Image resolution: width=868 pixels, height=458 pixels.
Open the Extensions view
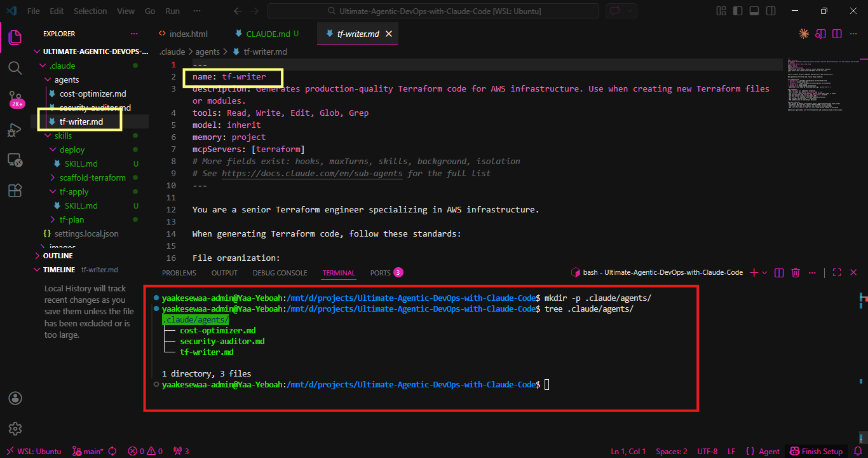pyautogui.click(x=15, y=190)
